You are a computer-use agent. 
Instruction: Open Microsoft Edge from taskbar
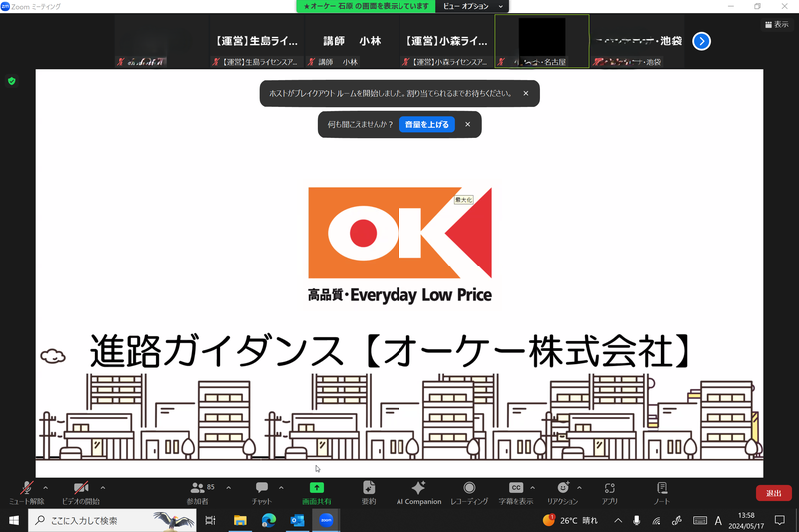pos(268,520)
